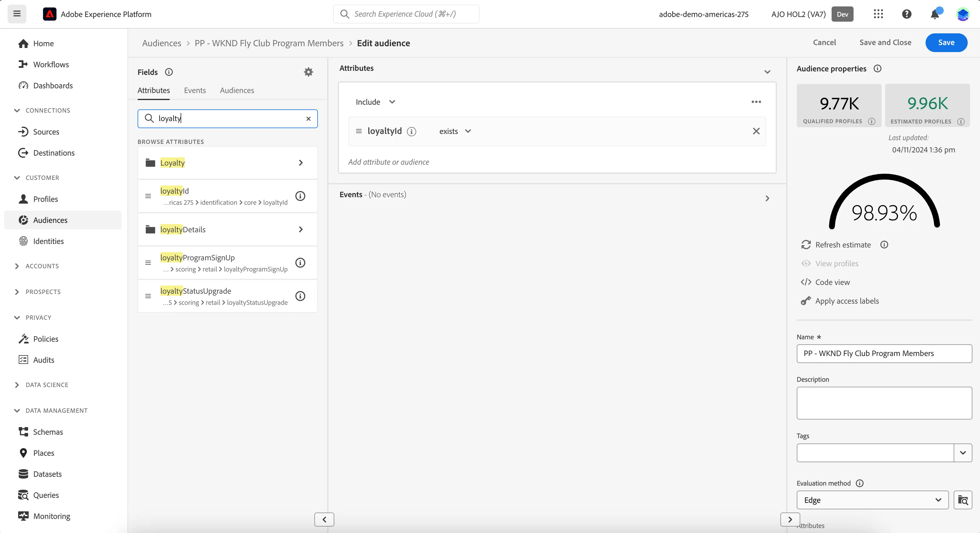Click the audience Name input field
Screen dimensions: 980x533
click(x=884, y=354)
